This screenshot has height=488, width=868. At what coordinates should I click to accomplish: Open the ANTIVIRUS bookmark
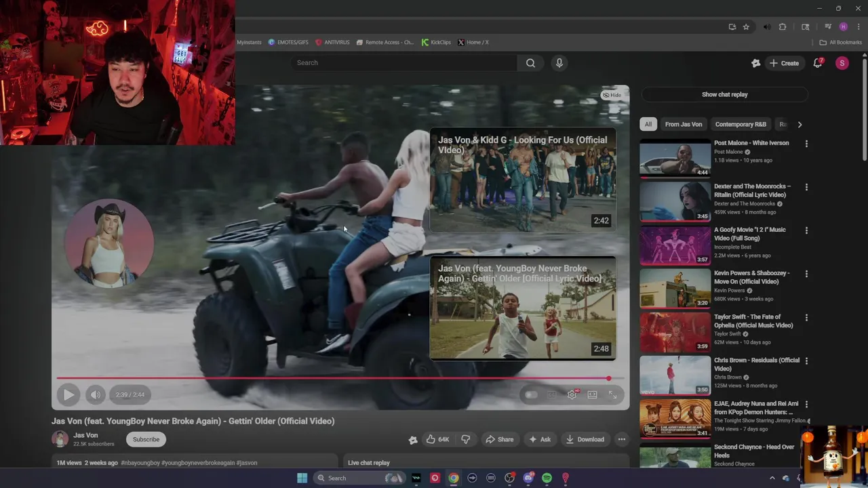pos(332,42)
